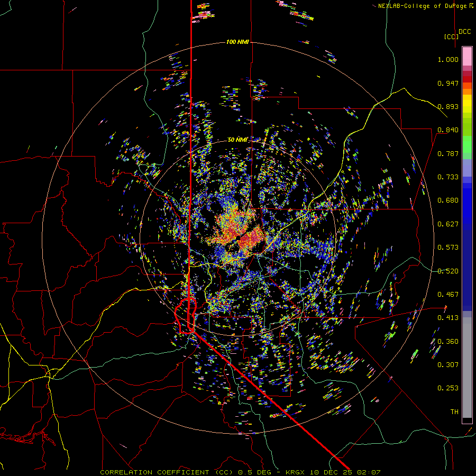The image size is (476, 476).
Task: Click the 0.733 scale value
Action: (x=448, y=177)
